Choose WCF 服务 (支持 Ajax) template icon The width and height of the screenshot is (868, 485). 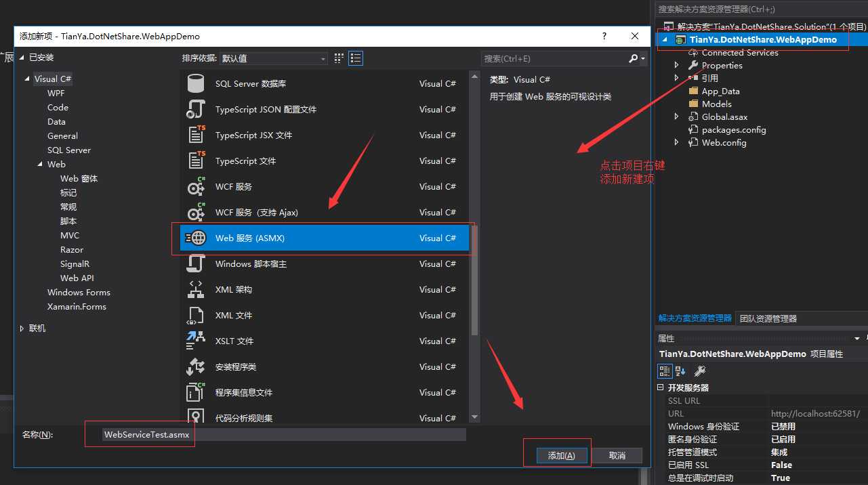tap(196, 212)
